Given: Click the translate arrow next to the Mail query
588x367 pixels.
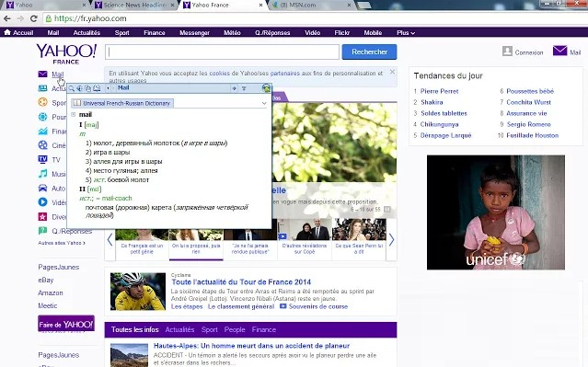Looking at the screenshot, I should (x=234, y=88).
